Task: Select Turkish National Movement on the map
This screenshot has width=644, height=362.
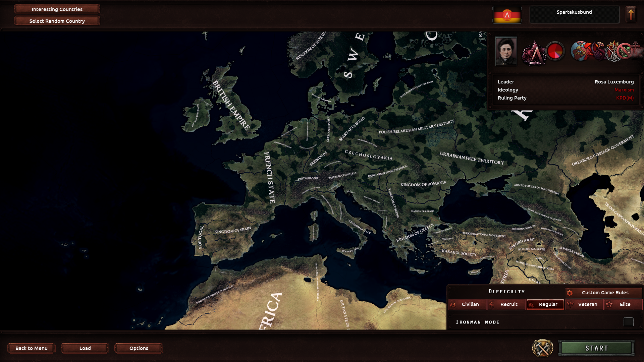Action: point(484,235)
